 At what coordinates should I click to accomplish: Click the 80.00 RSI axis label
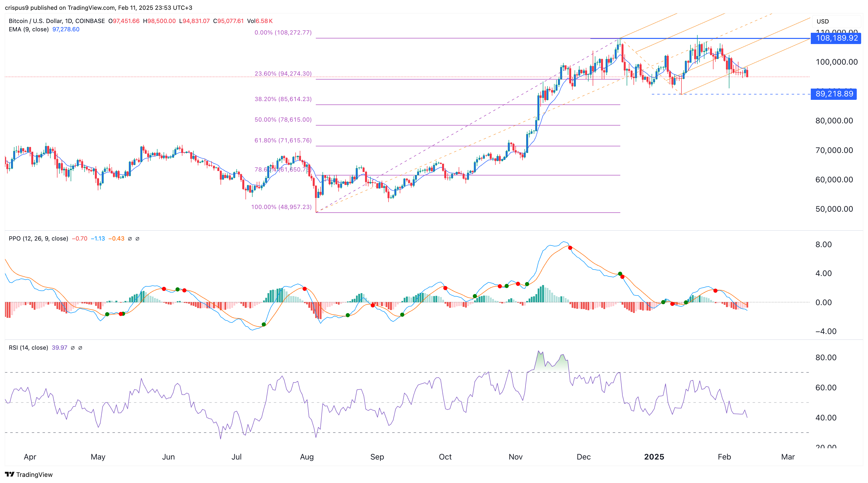826,357
